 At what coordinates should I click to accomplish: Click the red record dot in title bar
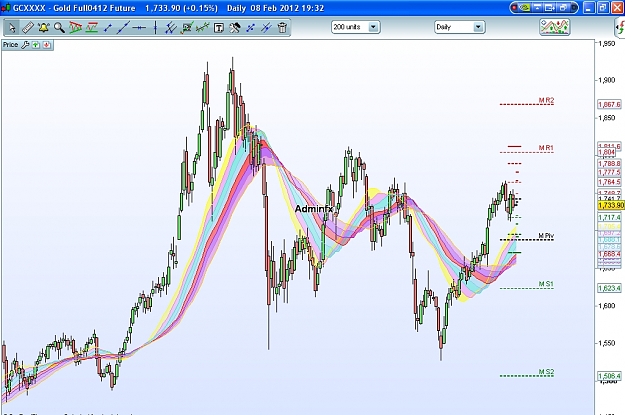tap(515, 8)
